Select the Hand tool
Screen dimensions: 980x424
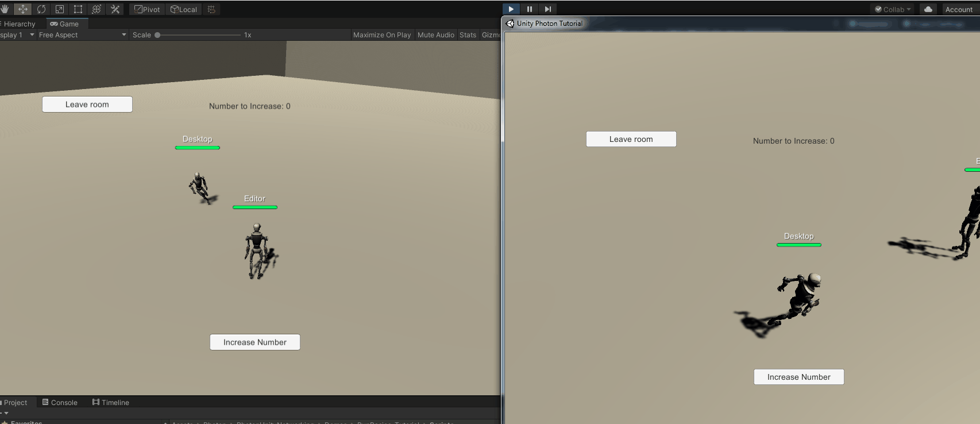pyautogui.click(x=5, y=9)
